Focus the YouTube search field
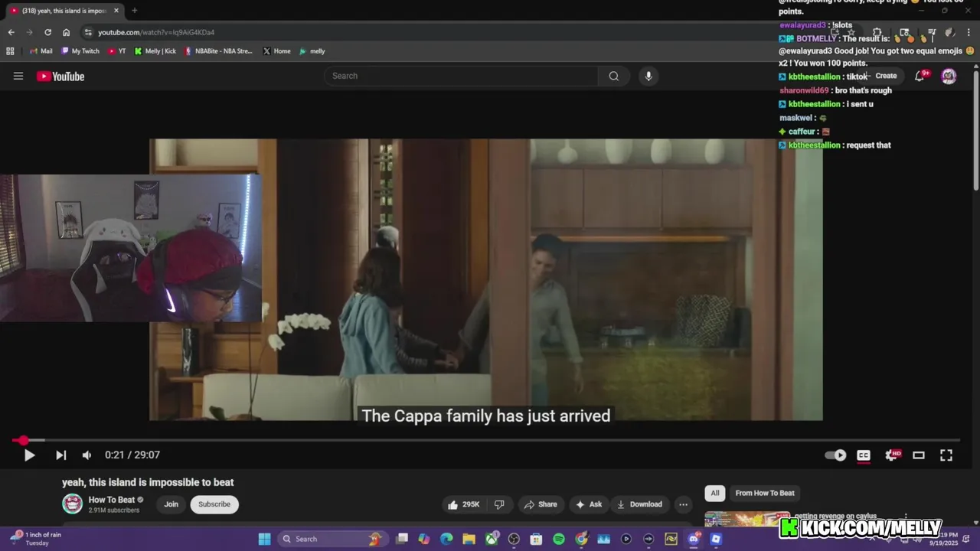This screenshot has width=980, height=551. (461, 76)
